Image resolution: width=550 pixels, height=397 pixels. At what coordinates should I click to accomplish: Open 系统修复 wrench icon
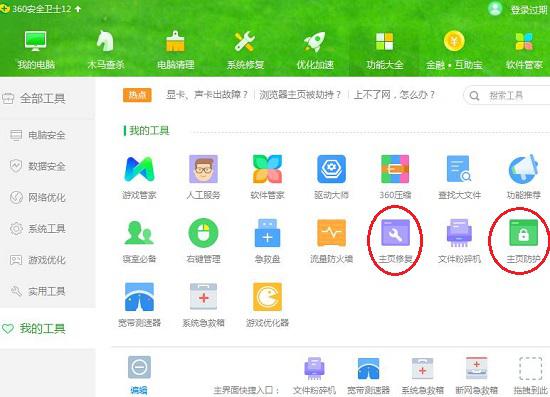(245, 50)
